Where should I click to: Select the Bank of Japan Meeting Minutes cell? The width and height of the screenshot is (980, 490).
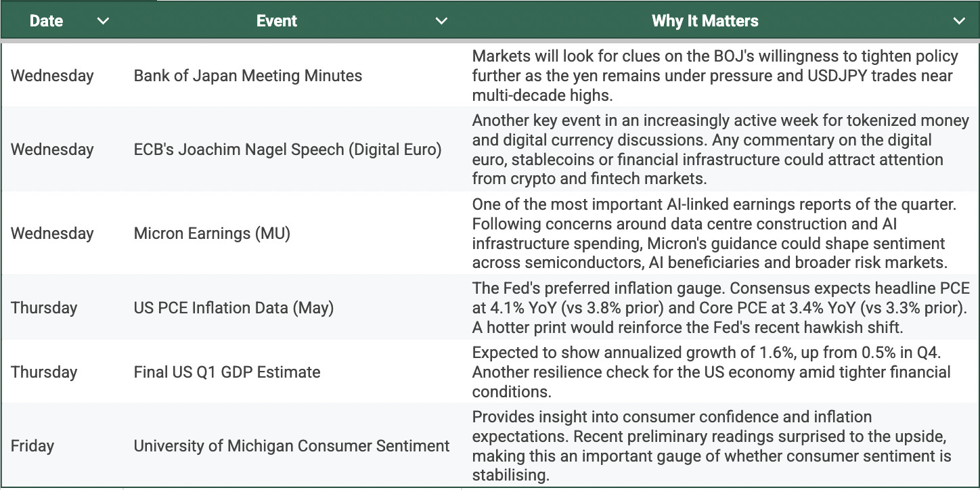[248, 76]
